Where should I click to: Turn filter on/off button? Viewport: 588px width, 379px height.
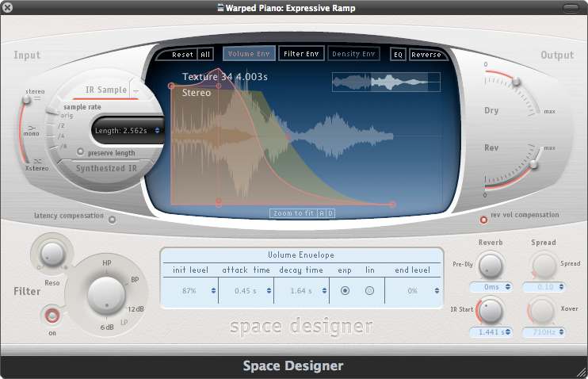click(52, 316)
